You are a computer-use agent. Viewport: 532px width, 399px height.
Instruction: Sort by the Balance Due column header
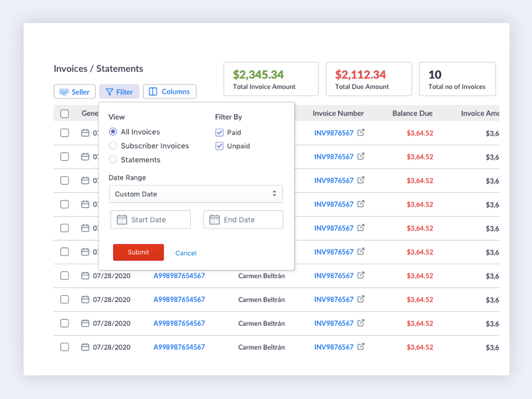(x=412, y=113)
